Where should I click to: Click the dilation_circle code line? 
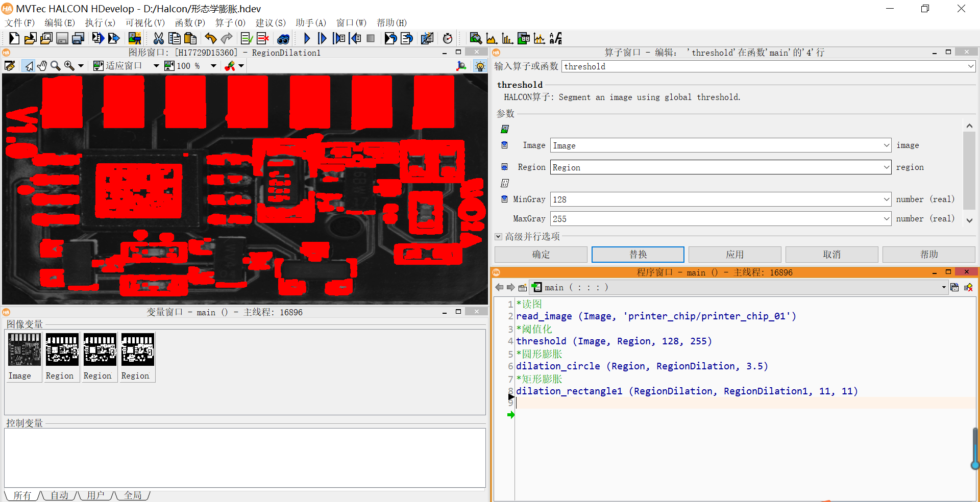[x=642, y=366]
